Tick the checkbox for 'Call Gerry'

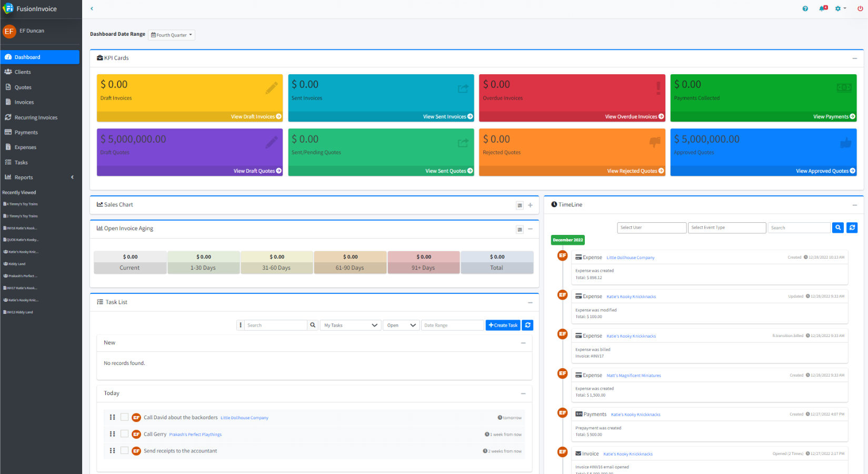coord(125,434)
